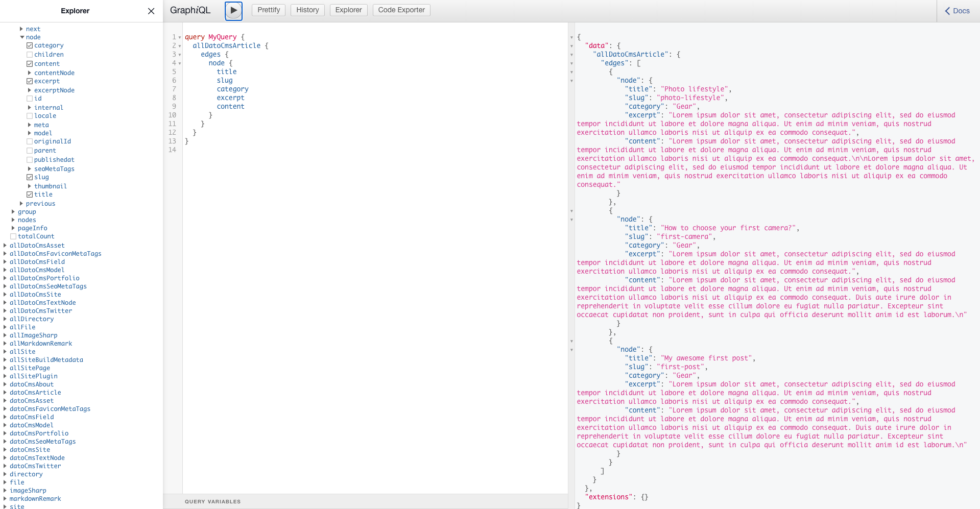This screenshot has width=980, height=509.
Task: Check the id field checkbox
Action: (x=30, y=99)
